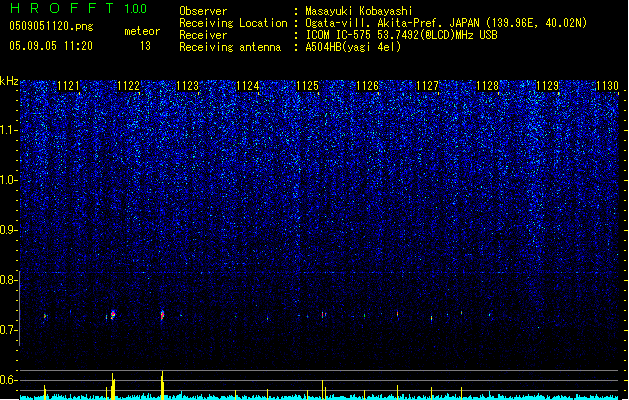Click the 0.7 frequency axis label
629x400 pixels.
tap(8, 330)
